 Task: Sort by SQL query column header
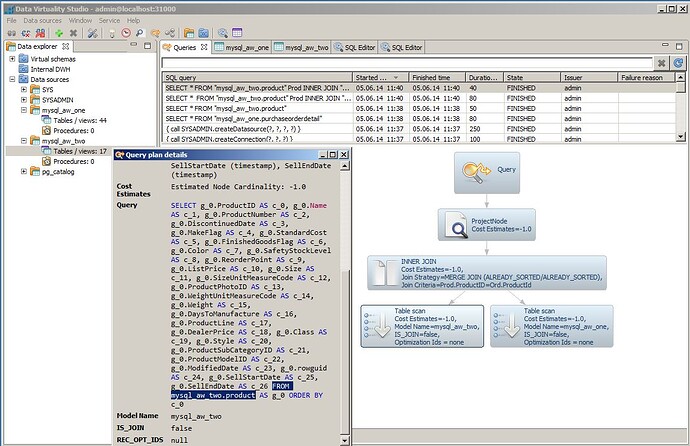click(x=257, y=77)
